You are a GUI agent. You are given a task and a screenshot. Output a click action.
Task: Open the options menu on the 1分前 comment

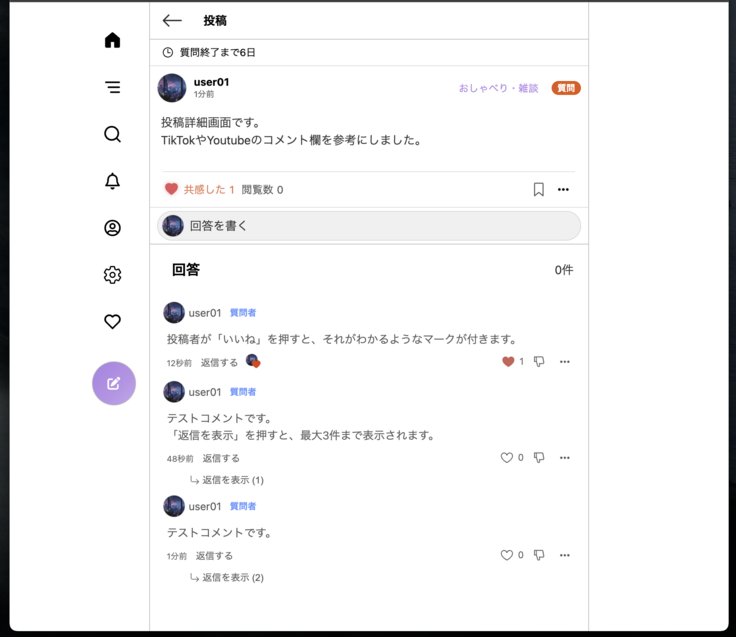click(565, 555)
